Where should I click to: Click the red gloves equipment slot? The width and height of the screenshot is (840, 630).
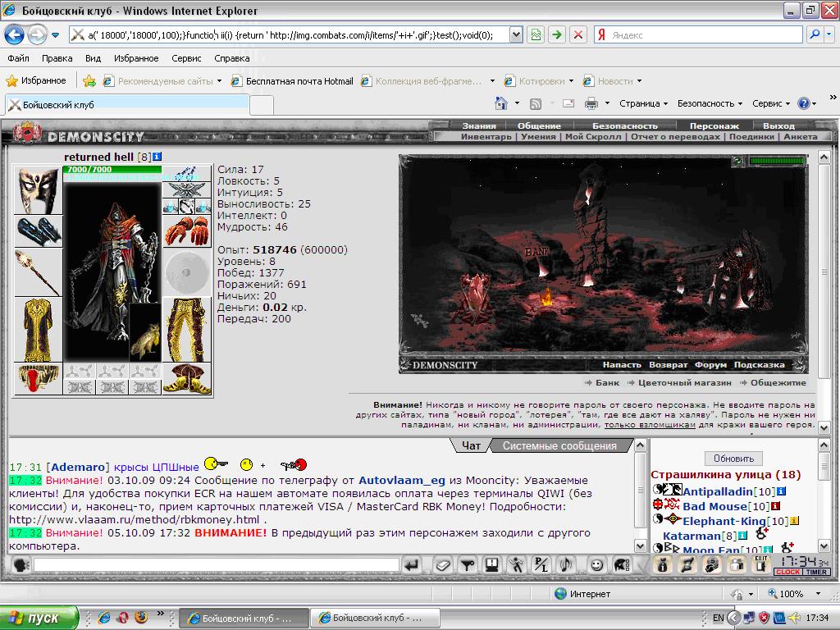[x=186, y=231]
